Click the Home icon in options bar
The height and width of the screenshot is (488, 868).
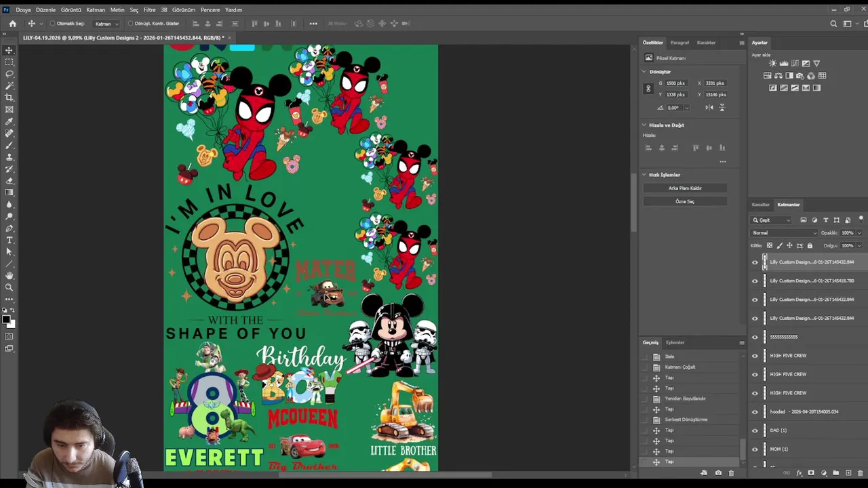click(x=12, y=24)
